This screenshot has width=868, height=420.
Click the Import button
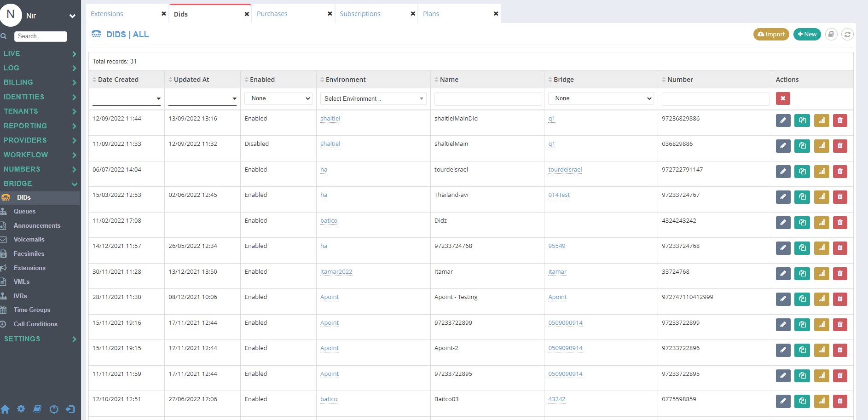(771, 35)
